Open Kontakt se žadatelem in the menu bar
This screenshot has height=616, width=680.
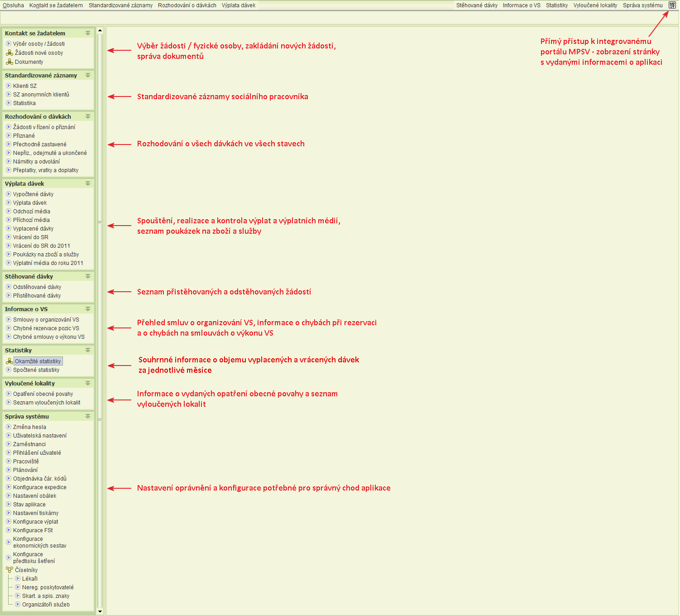tap(56, 5)
